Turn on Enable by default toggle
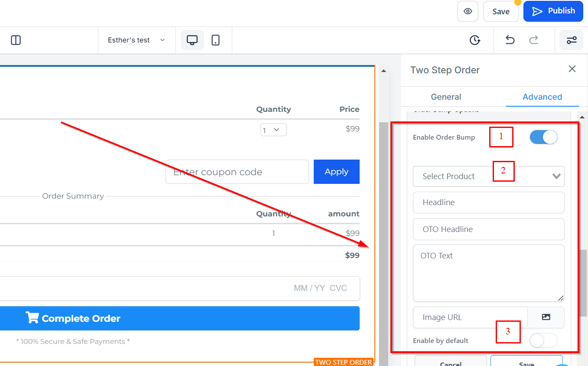The width and height of the screenshot is (588, 366). click(543, 341)
